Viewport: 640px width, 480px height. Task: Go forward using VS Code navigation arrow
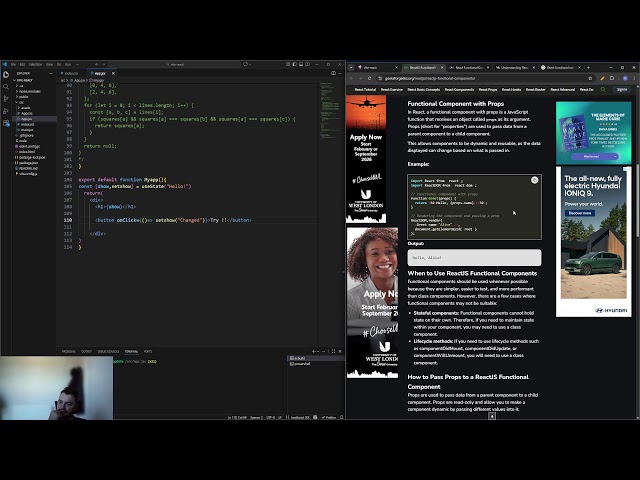(x=103, y=64)
